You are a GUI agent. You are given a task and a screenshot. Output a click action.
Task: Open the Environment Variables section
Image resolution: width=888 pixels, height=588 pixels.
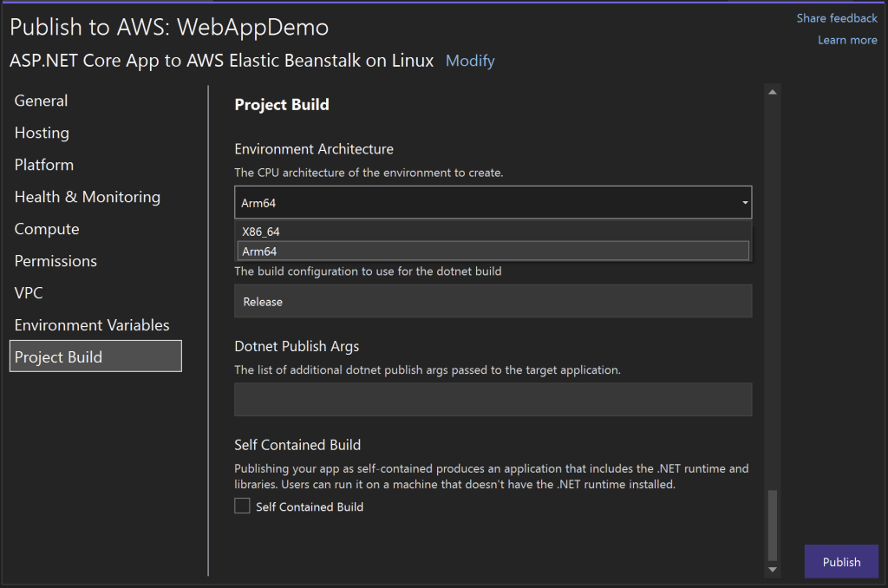(92, 325)
